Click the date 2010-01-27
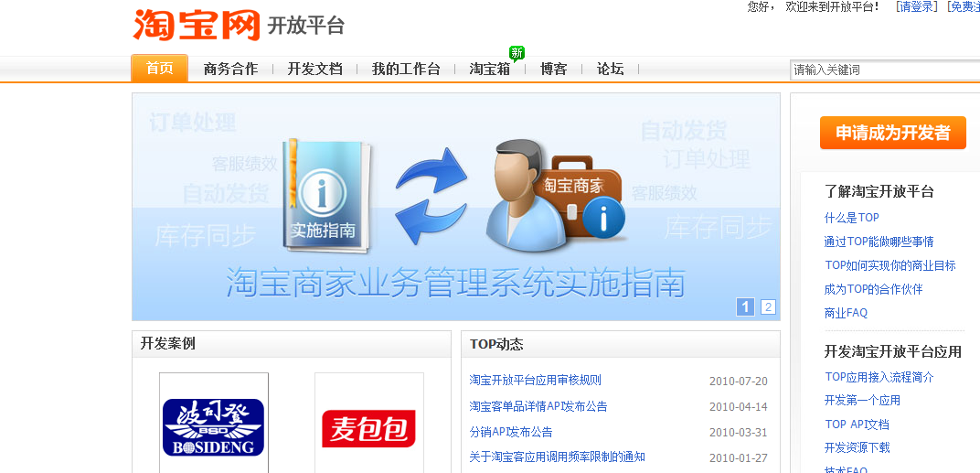 (738, 458)
